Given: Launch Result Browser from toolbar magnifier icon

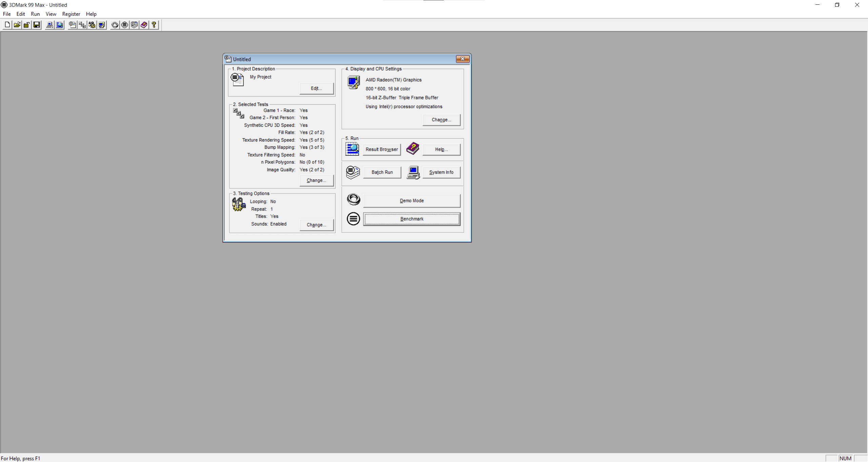Looking at the screenshot, I should 59,25.
